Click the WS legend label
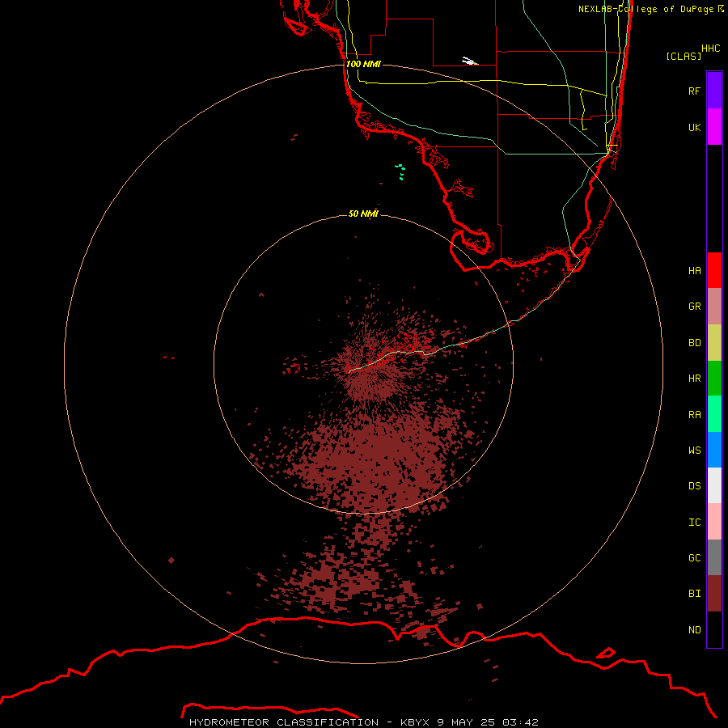 (694, 451)
